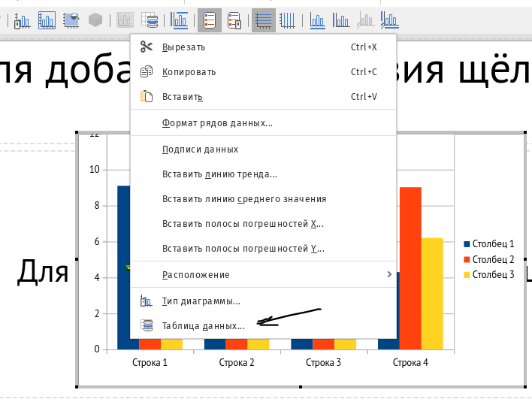Click the yellow Столбец 3 legend swatch
The image size is (532, 414).
(x=467, y=275)
